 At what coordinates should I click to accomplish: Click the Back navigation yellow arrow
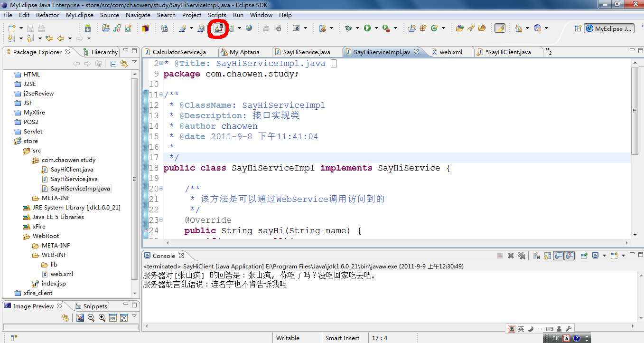(61, 38)
